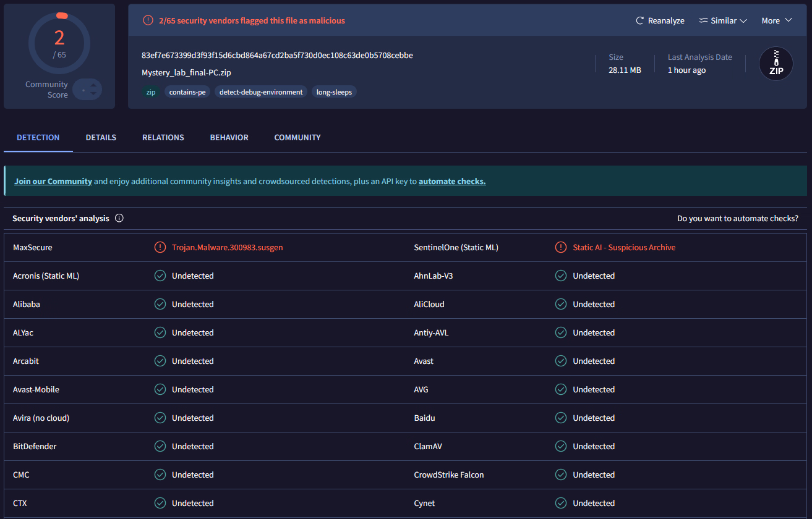The image size is (812, 519).
Task: Click the Cynet undetected checkmark icon
Action: (561, 503)
